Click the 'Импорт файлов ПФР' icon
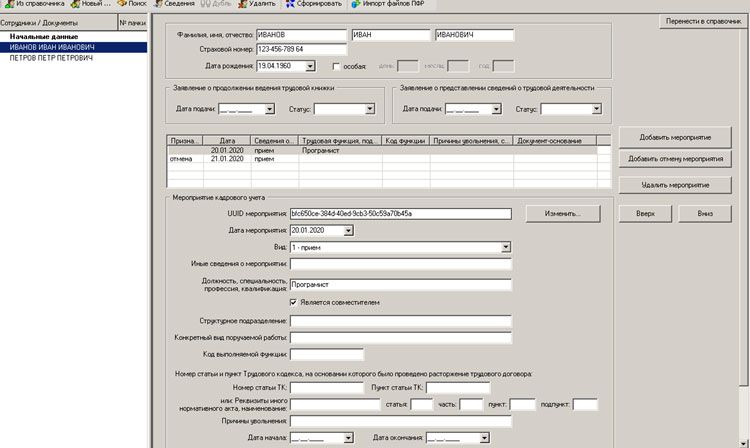Viewport: 750px width, 448px height. [355, 4]
